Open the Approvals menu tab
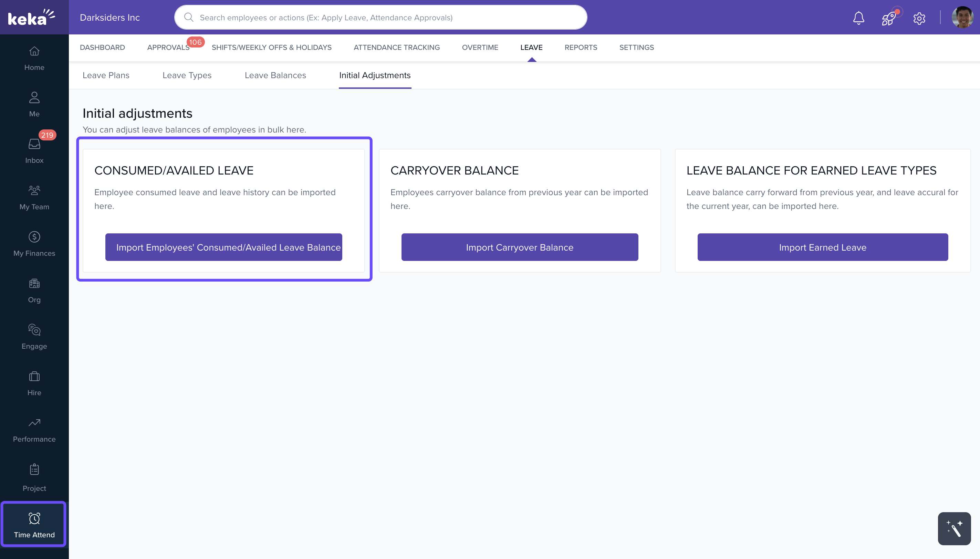 (x=168, y=47)
